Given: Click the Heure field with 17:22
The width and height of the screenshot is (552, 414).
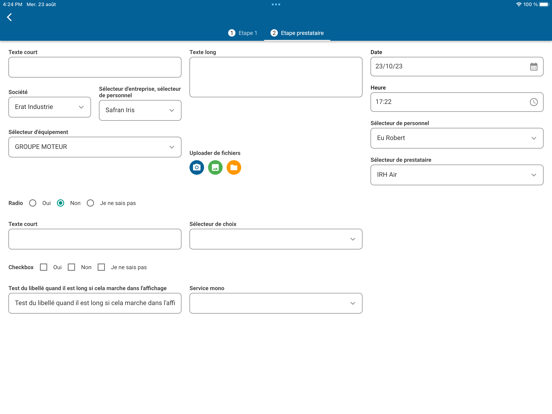Looking at the screenshot, I should pos(457,102).
